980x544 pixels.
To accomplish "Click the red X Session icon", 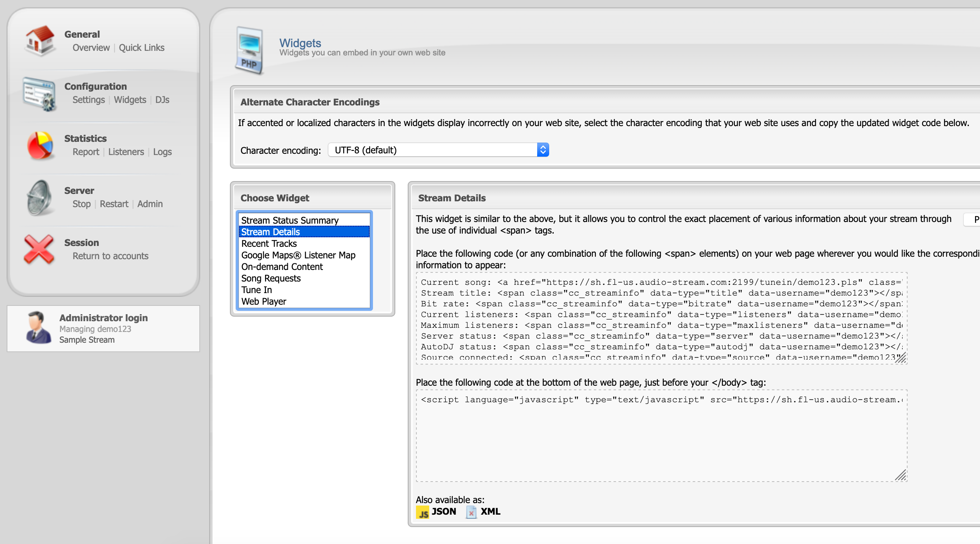I will coord(39,249).
